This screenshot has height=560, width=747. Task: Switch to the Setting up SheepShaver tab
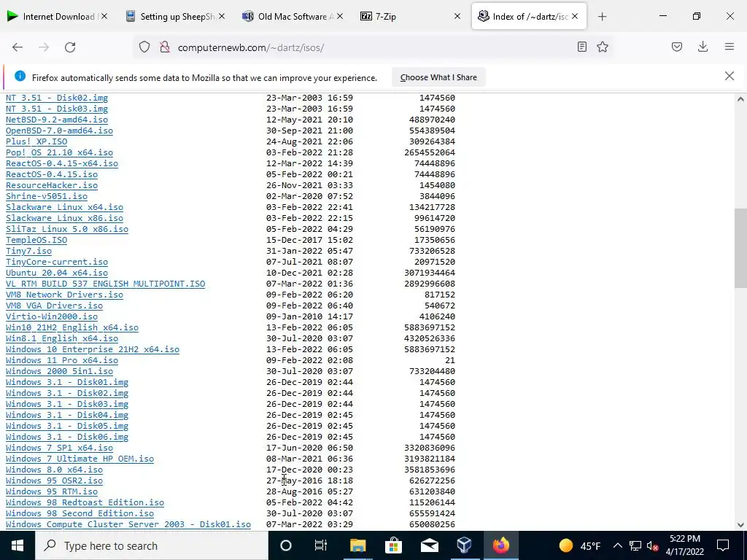[x=174, y=16]
